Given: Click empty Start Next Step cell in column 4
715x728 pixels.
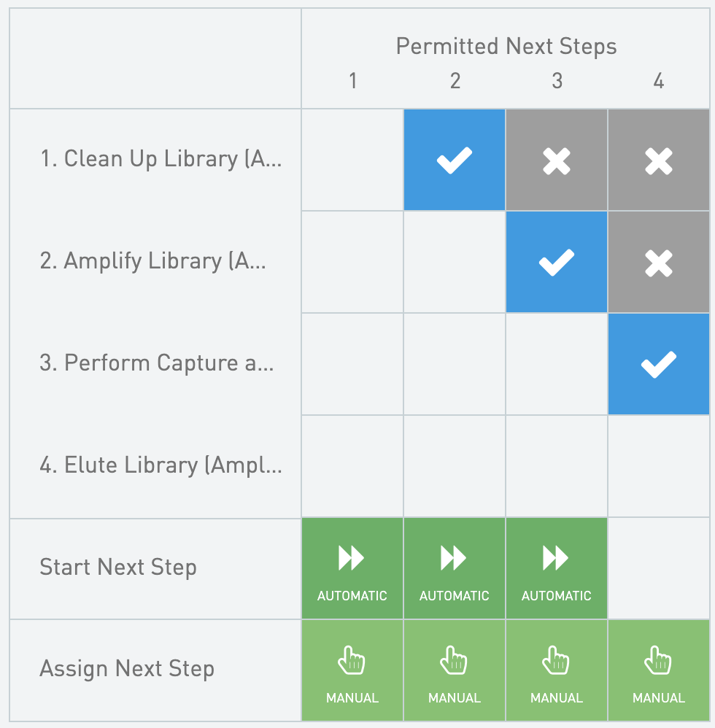Looking at the screenshot, I should click(x=658, y=568).
